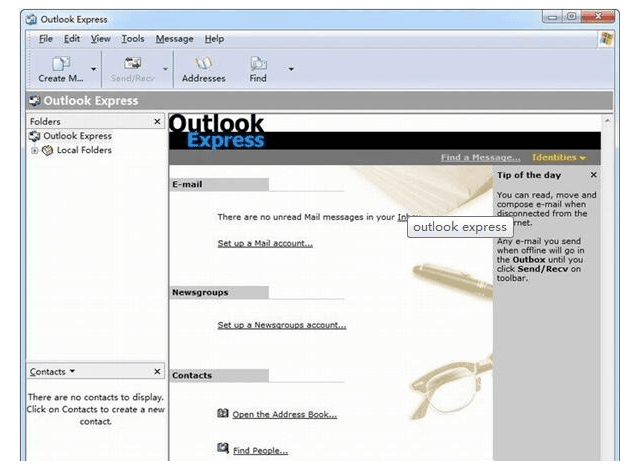Open the File menu
Screen dimensions: 642x470
45,39
